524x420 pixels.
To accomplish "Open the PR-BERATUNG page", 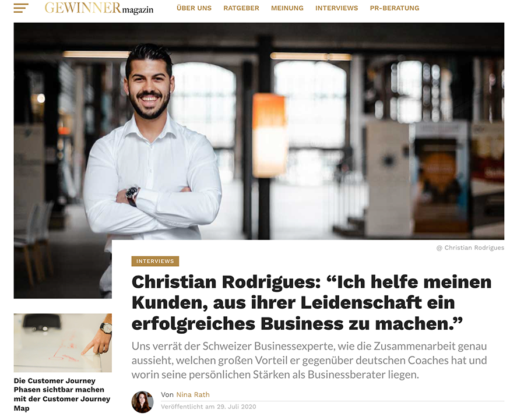I will pyautogui.click(x=395, y=8).
